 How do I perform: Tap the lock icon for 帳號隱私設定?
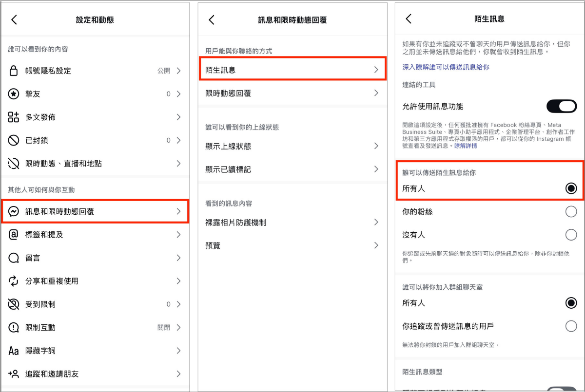point(14,71)
